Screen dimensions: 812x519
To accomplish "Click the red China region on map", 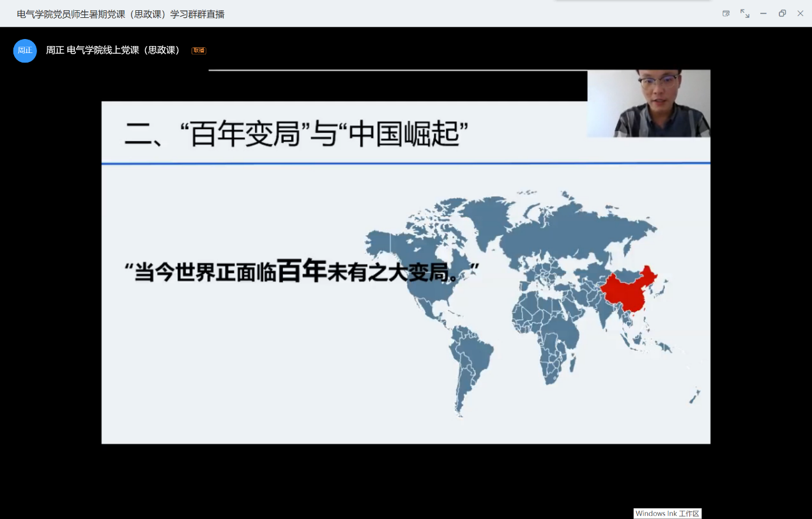I will tap(626, 292).
